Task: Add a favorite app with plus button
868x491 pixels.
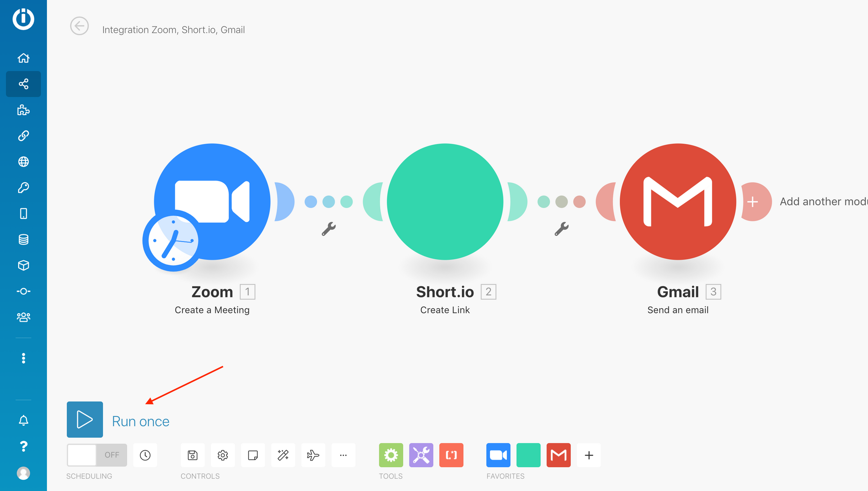Action: (x=589, y=455)
